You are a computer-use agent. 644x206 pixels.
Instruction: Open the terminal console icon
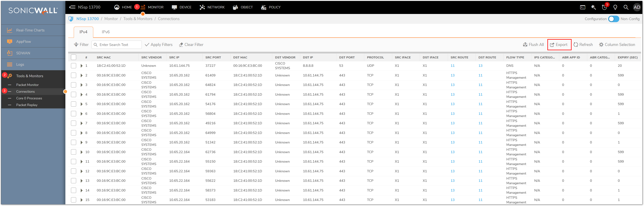pos(583,7)
